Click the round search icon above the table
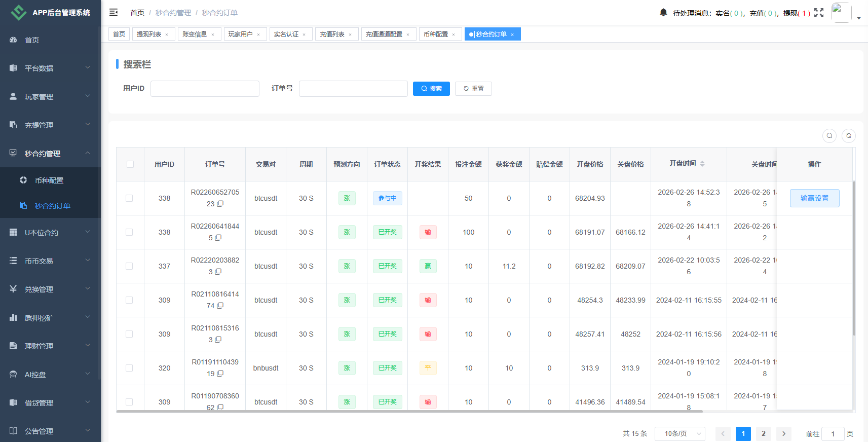The image size is (868, 442). [829, 136]
